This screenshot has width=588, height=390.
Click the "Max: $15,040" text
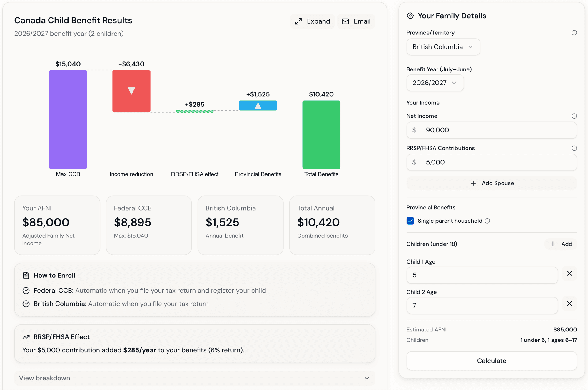click(x=131, y=236)
